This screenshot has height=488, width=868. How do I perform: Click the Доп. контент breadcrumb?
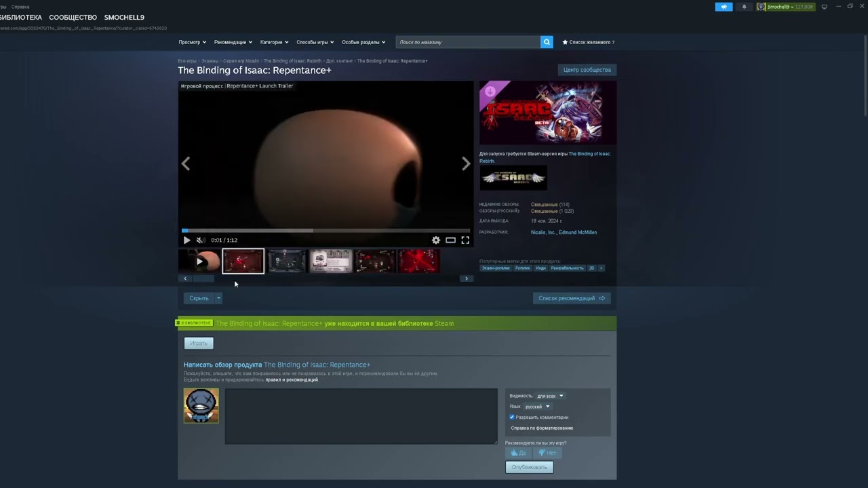(x=339, y=61)
